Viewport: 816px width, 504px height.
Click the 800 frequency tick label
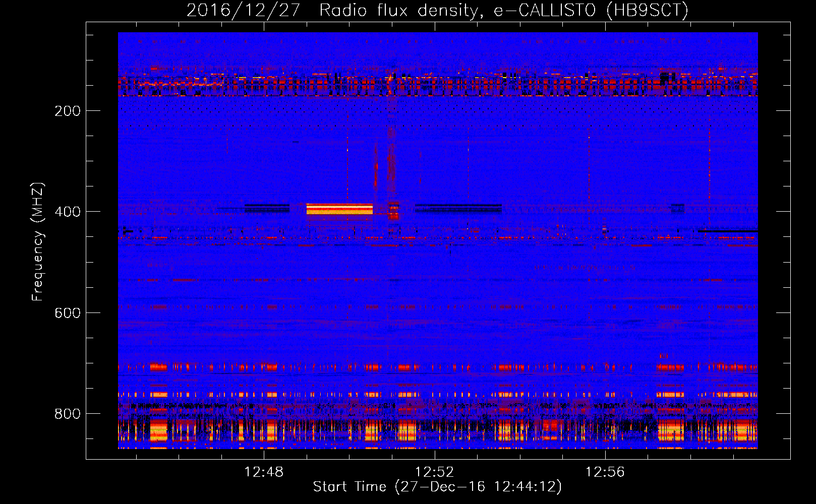(68, 414)
